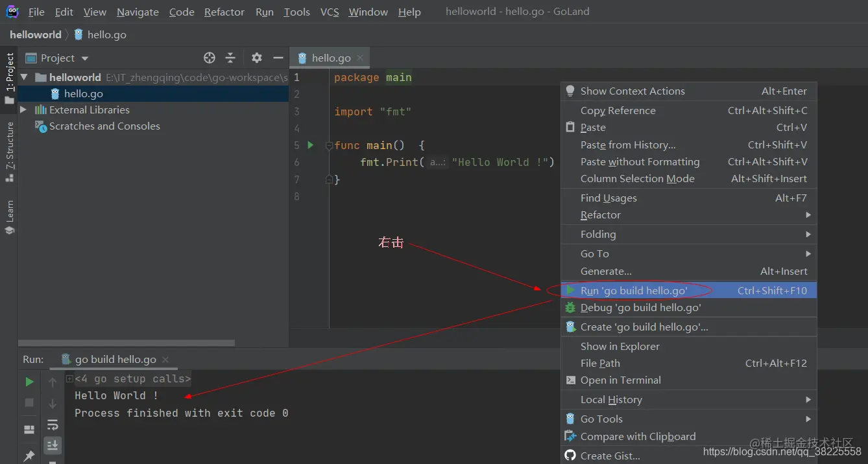Open the Learn tool window stripe
The image size is (868, 464).
coord(9,218)
